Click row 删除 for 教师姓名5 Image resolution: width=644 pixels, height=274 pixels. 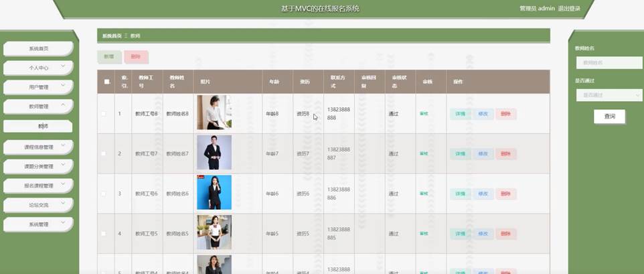click(x=505, y=234)
